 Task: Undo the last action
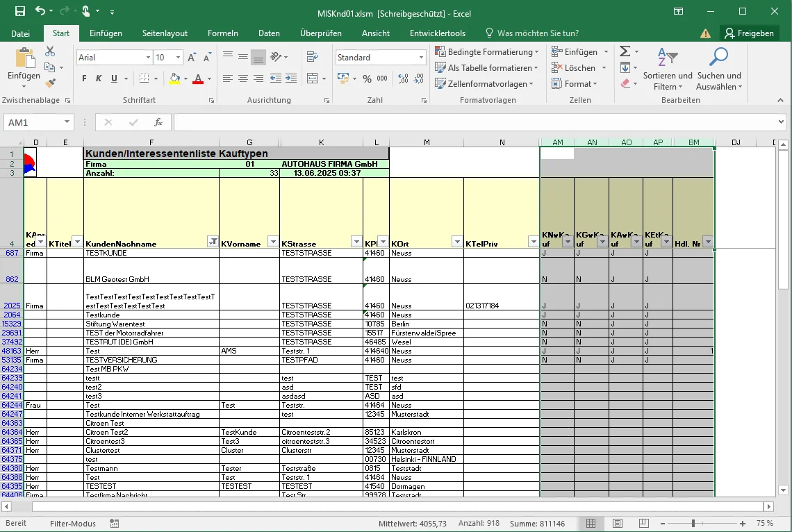40,11
